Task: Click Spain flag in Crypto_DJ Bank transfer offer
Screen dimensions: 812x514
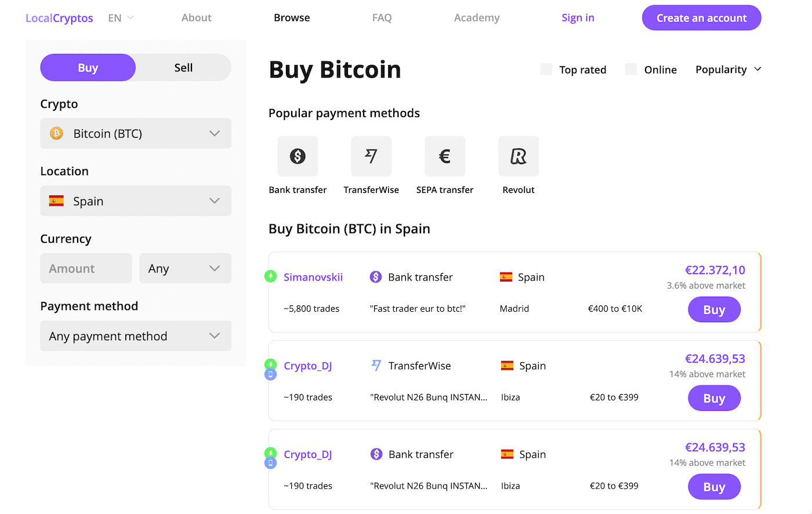Action: 507,454
